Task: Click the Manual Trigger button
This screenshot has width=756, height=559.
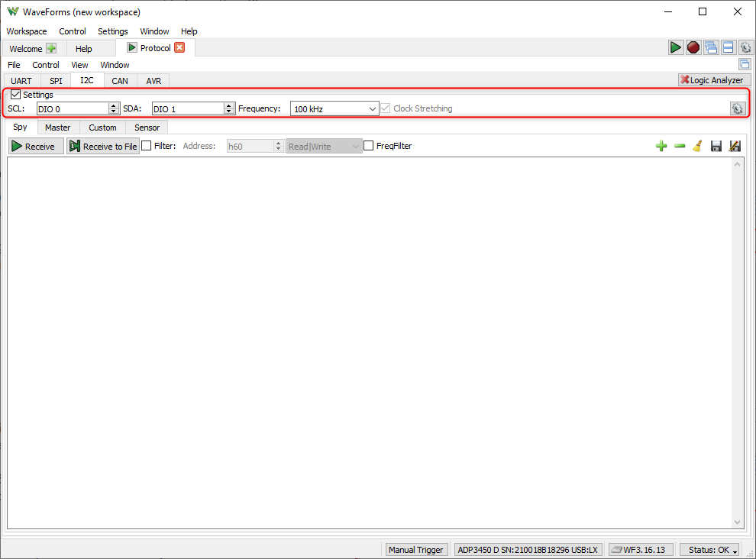Action: click(x=417, y=550)
